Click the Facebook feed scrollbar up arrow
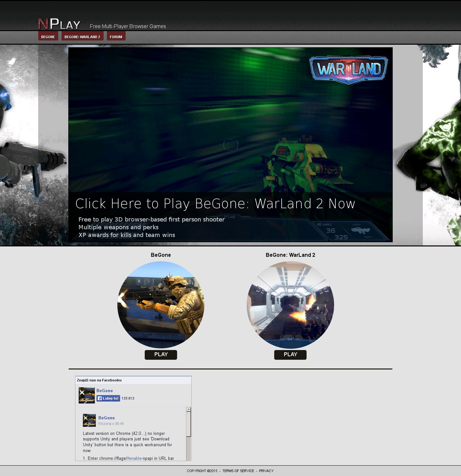 (188, 410)
